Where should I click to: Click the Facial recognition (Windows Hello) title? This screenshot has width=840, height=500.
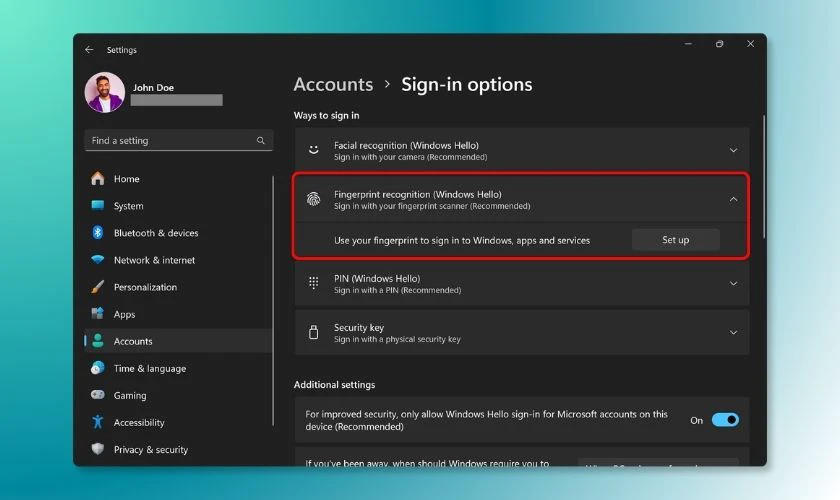click(x=406, y=145)
